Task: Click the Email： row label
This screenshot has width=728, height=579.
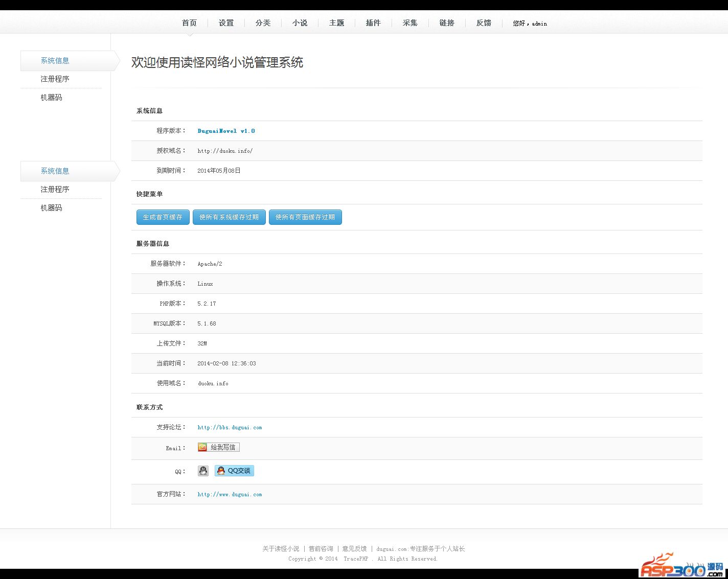Action: tap(176, 449)
